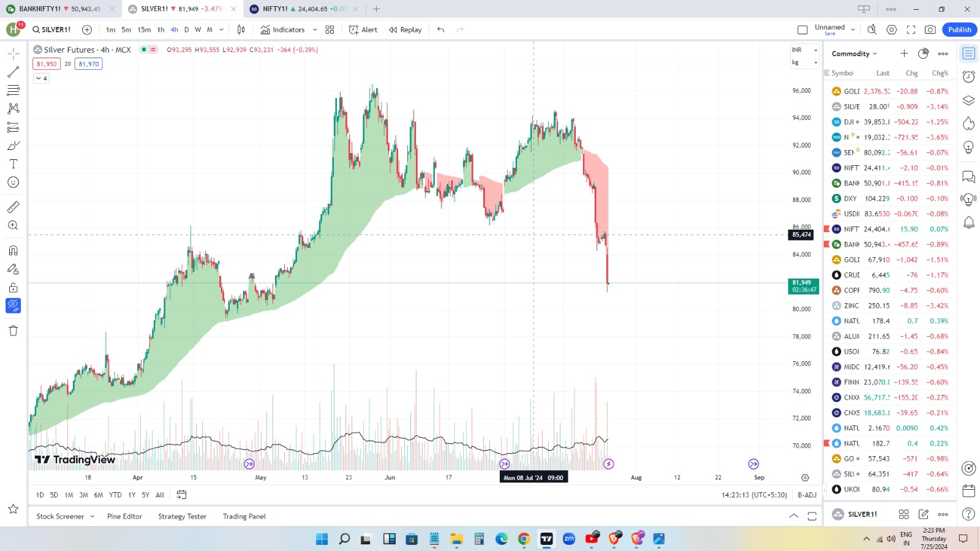The width and height of the screenshot is (980, 551).
Task: Add a symbol to Commodity watchlist
Action: point(904,53)
